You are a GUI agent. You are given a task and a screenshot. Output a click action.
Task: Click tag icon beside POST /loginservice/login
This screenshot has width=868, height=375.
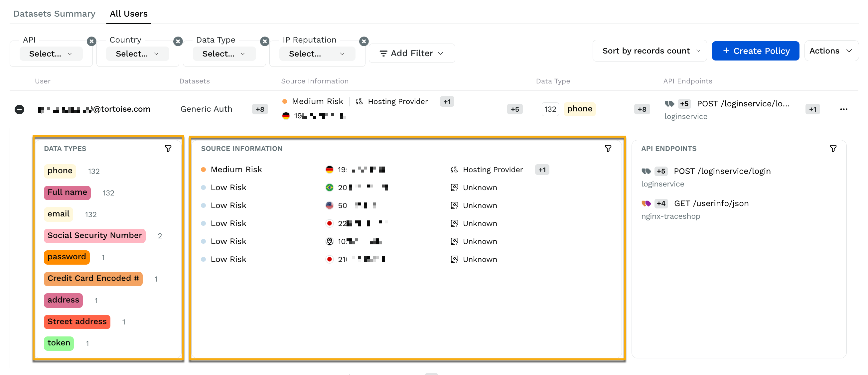coord(646,171)
